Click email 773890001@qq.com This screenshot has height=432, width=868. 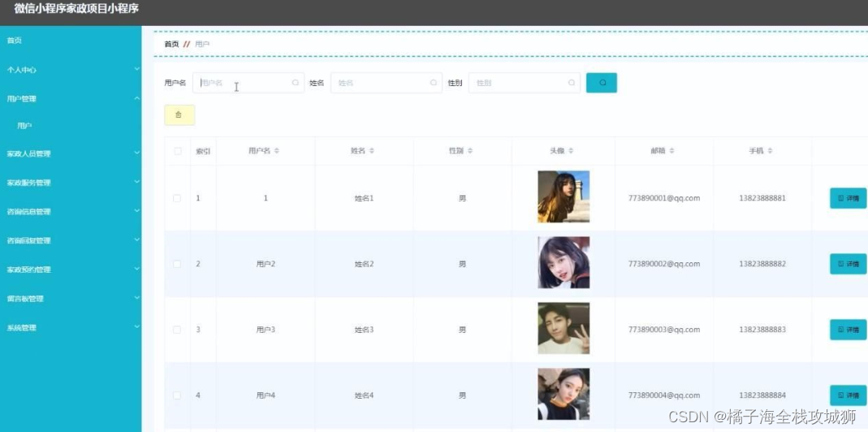664,197
